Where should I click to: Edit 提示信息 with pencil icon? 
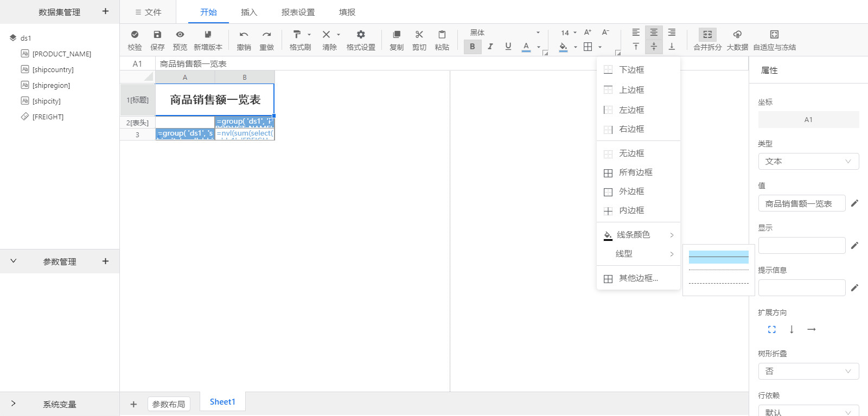click(854, 287)
